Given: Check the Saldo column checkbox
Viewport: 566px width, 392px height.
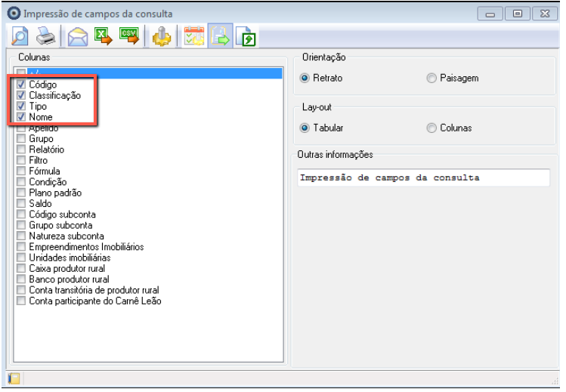Looking at the screenshot, I should click(x=20, y=203).
